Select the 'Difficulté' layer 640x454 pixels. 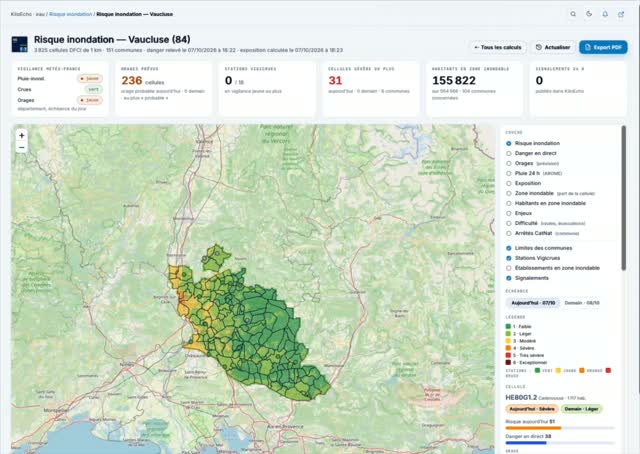point(509,223)
